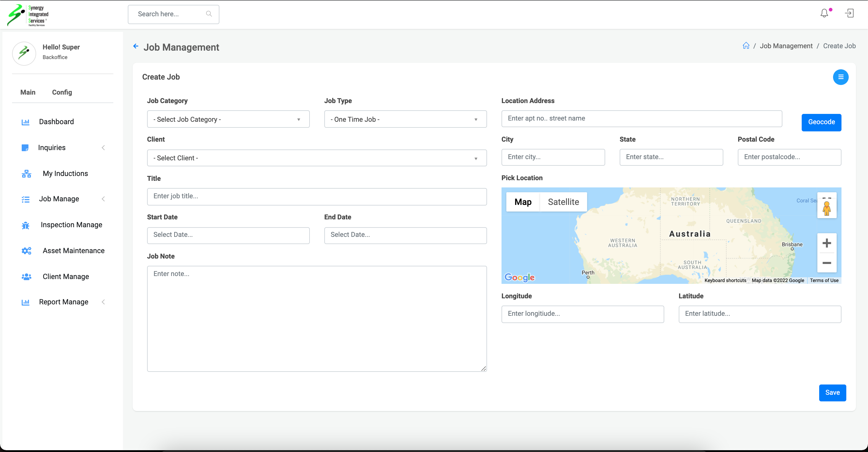Click the logout icon in header

849,14
